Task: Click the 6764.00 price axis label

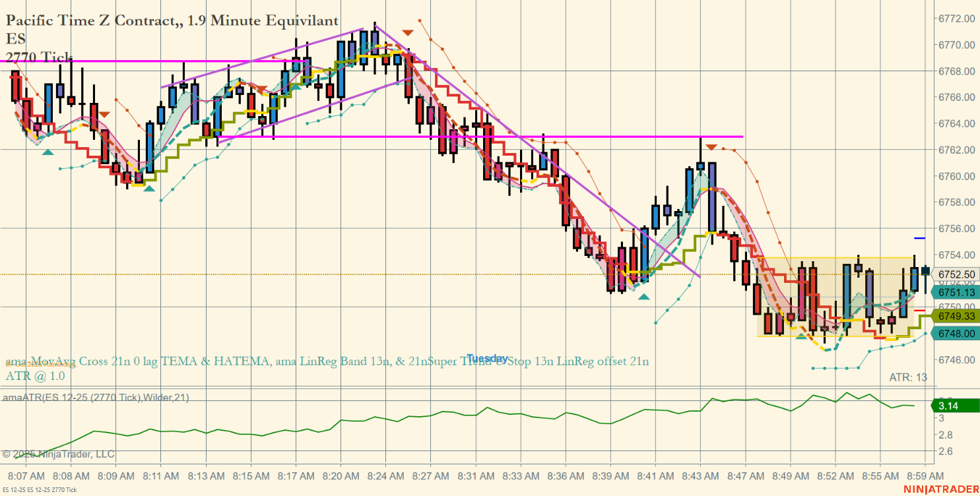Action: [x=958, y=123]
